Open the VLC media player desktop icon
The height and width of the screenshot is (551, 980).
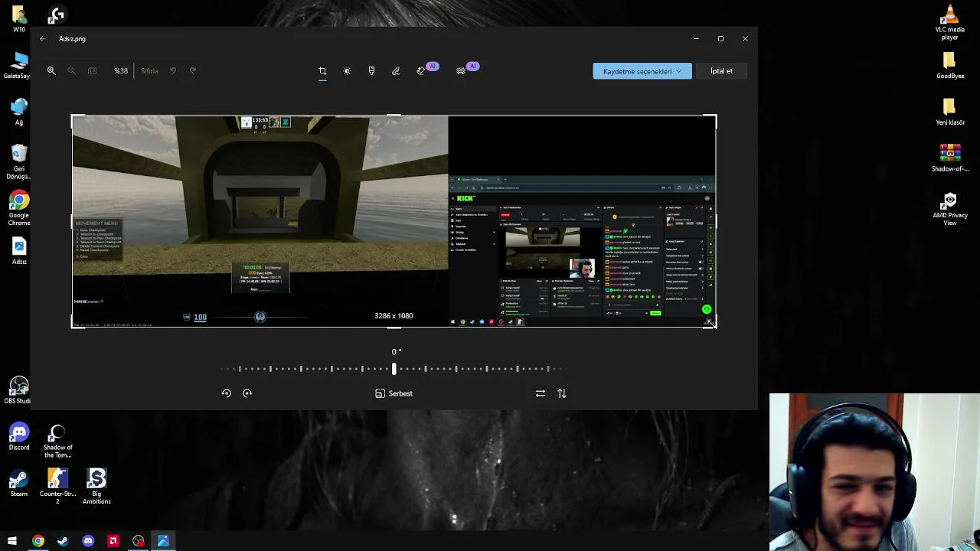pyautogui.click(x=949, y=22)
